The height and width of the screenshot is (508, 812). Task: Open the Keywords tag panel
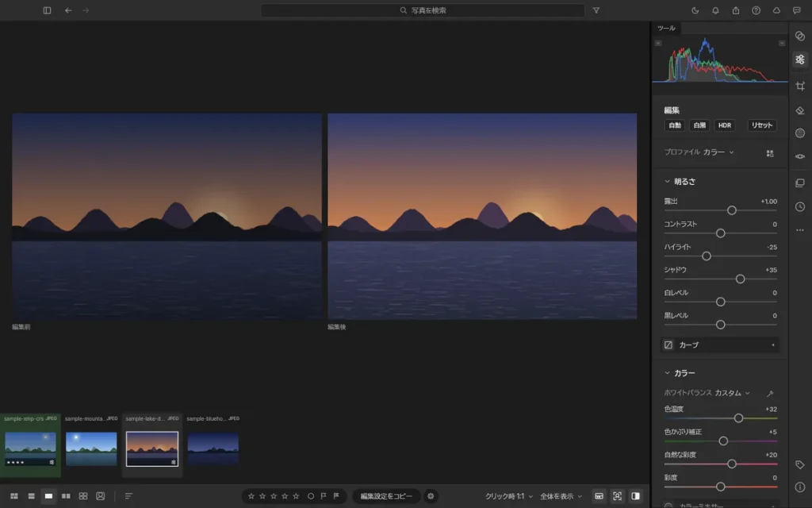(x=799, y=465)
